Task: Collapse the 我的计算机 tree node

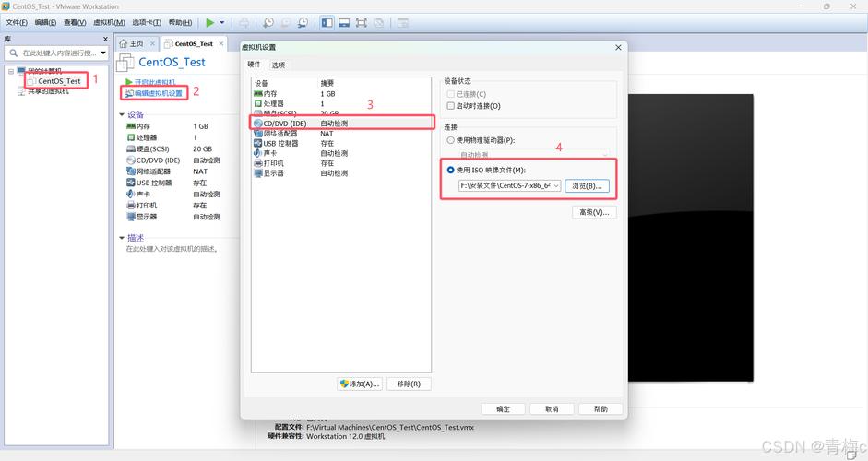Action: point(10,71)
